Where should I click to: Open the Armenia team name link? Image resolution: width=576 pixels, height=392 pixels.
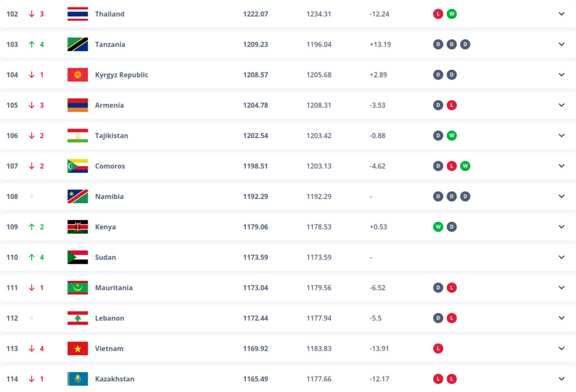pyautogui.click(x=109, y=105)
